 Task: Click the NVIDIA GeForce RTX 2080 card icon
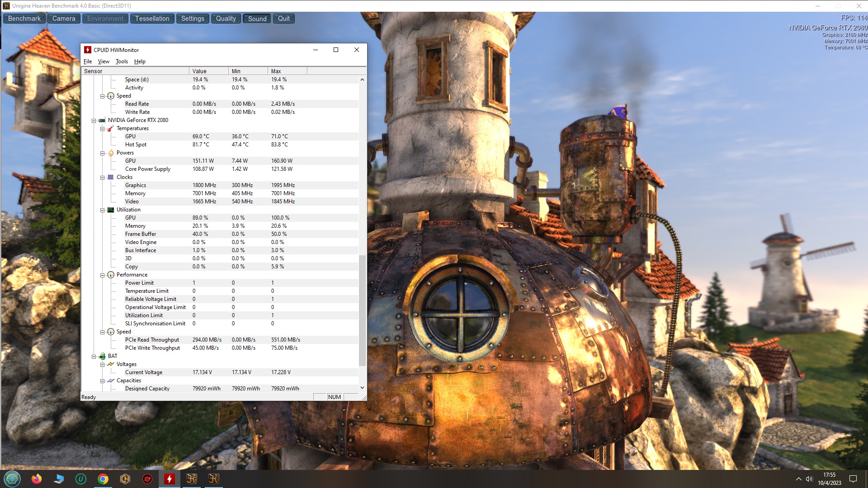102,120
